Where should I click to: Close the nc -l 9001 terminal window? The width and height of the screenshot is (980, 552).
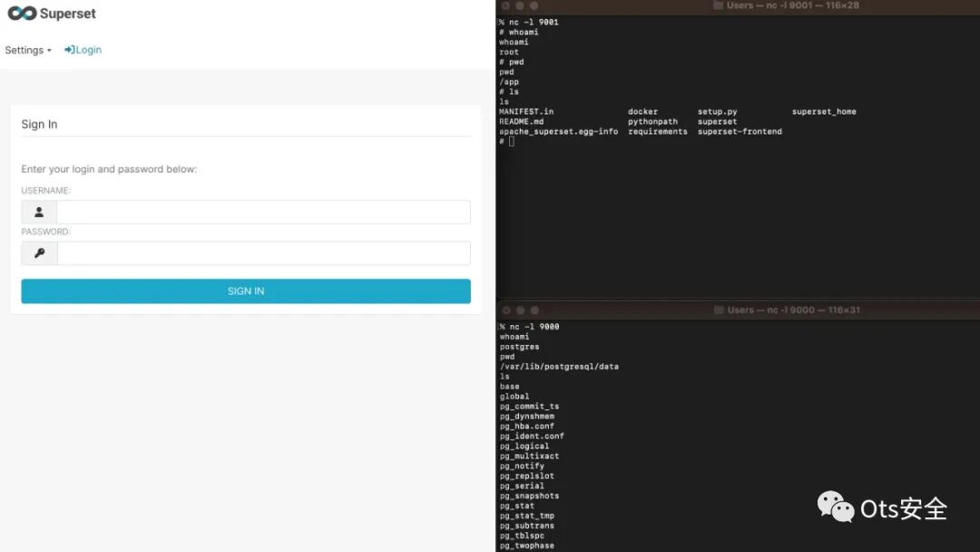(x=505, y=5)
